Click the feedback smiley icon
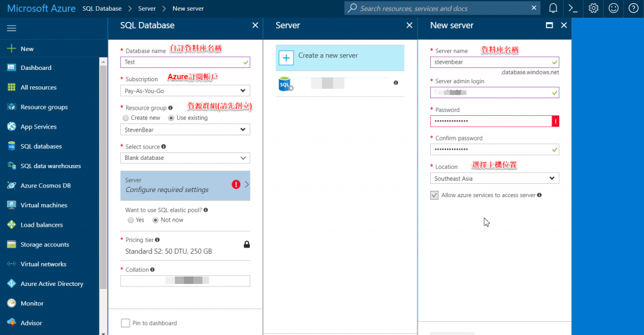This screenshot has width=644, height=335. [x=614, y=8]
